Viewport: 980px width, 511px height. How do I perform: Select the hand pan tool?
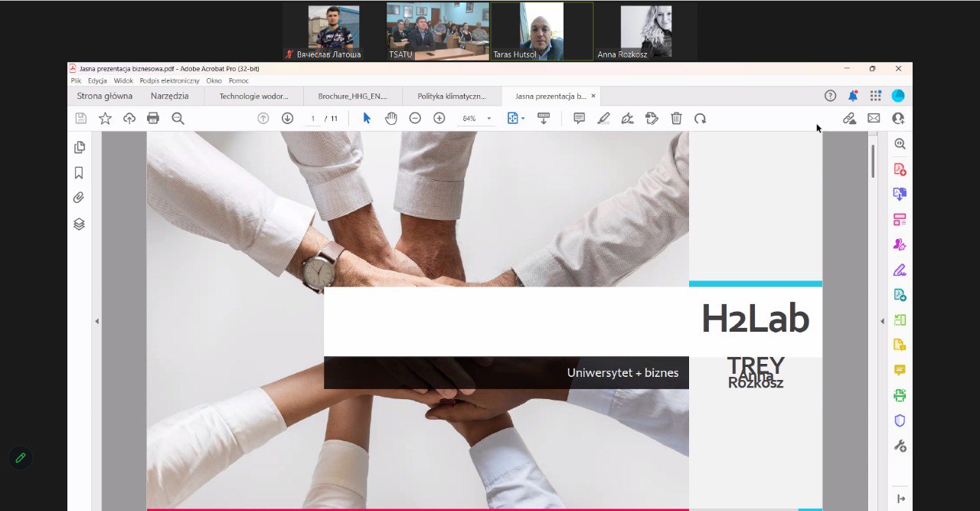pyautogui.click(x=390, y=118)
